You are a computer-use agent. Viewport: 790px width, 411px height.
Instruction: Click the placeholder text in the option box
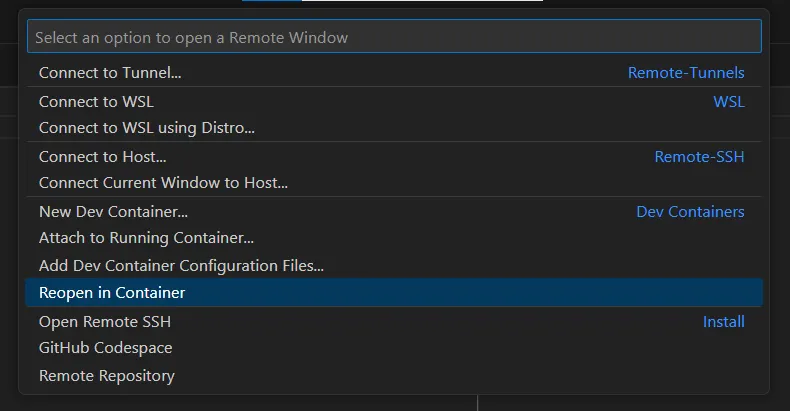[191, 37]
